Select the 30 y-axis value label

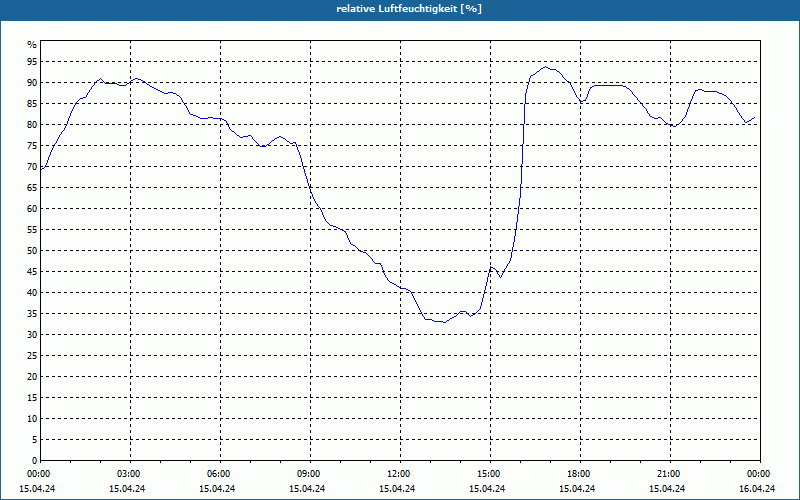32,335
